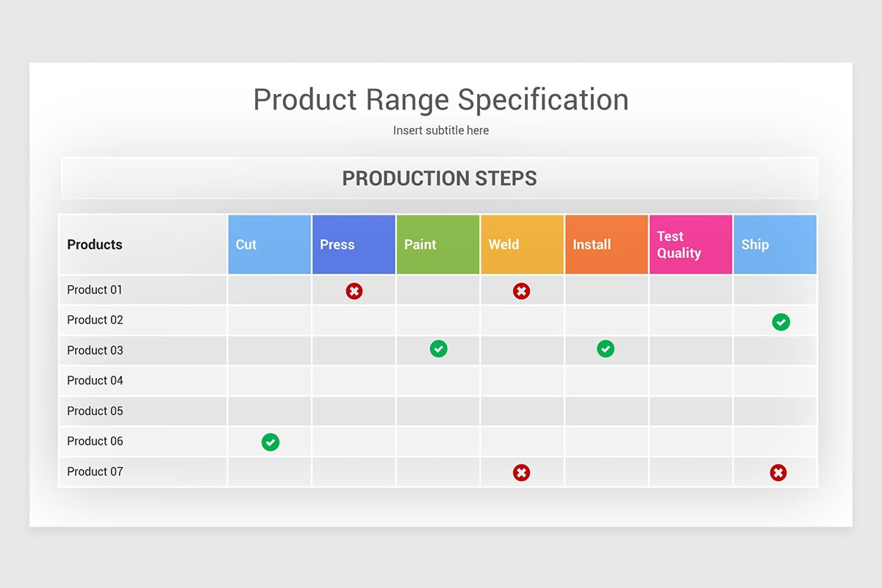882x588 pixels.
Task: Click the red X in Product 01 Press cell
Action: click(x=354, y=291)
